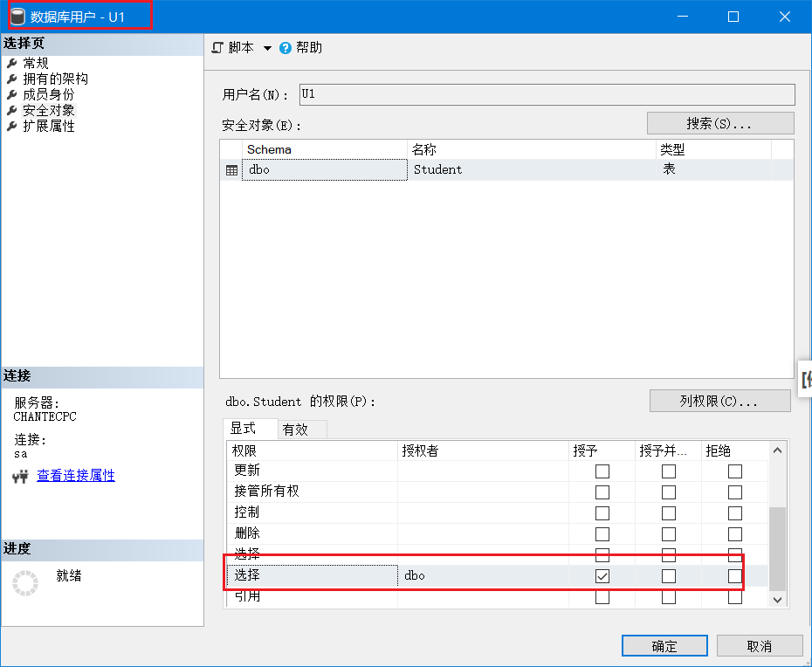Uncheck 授予 on the granted 选择 dbo row
Screen dimensions: 812x667
[602, 575]
